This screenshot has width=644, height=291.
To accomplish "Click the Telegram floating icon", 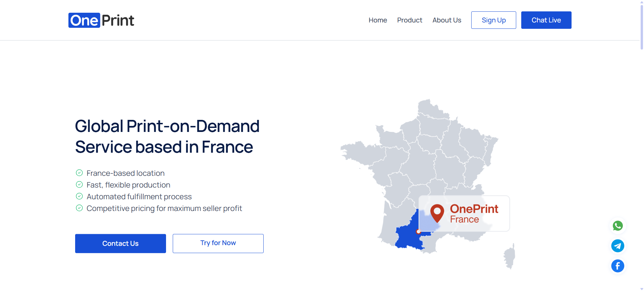I will (x=618, y=246).
